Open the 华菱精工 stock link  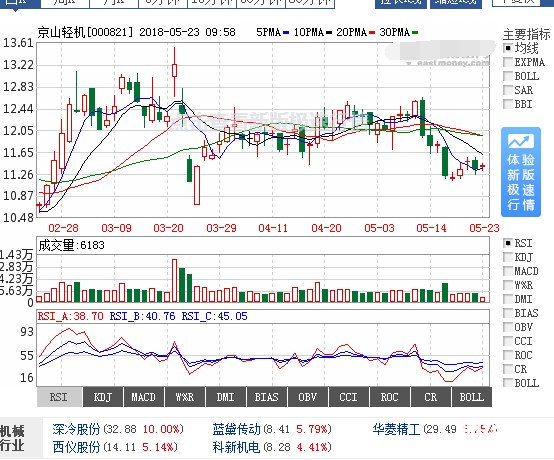(x=396, y=429)
